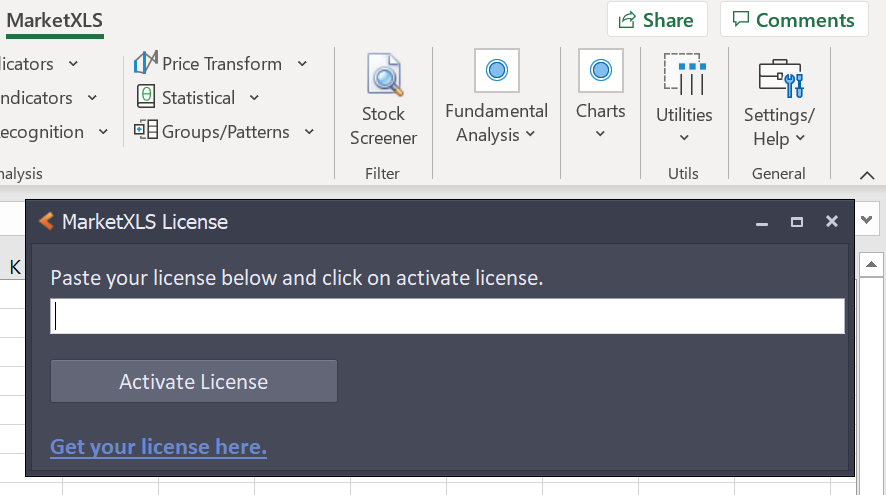Open the Settings/Help dropdown chevron
This screenshot has width=886, height=495.
[x=800, y=138]
